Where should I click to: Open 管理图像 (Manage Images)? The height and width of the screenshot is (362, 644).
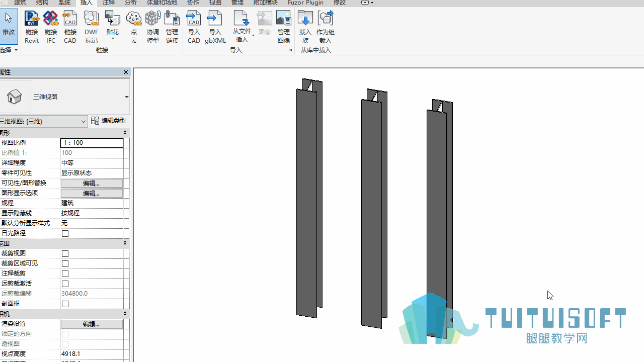coord(284,27)
